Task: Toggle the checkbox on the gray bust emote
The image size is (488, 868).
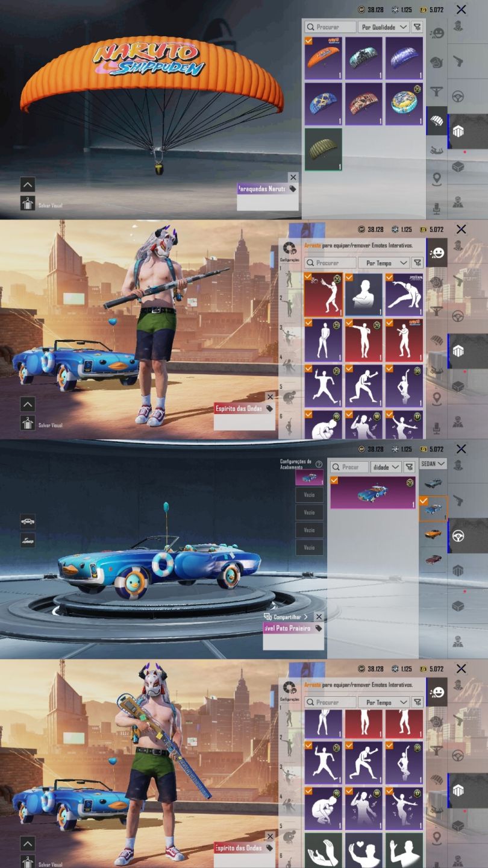Action: [x=349, y=277]
